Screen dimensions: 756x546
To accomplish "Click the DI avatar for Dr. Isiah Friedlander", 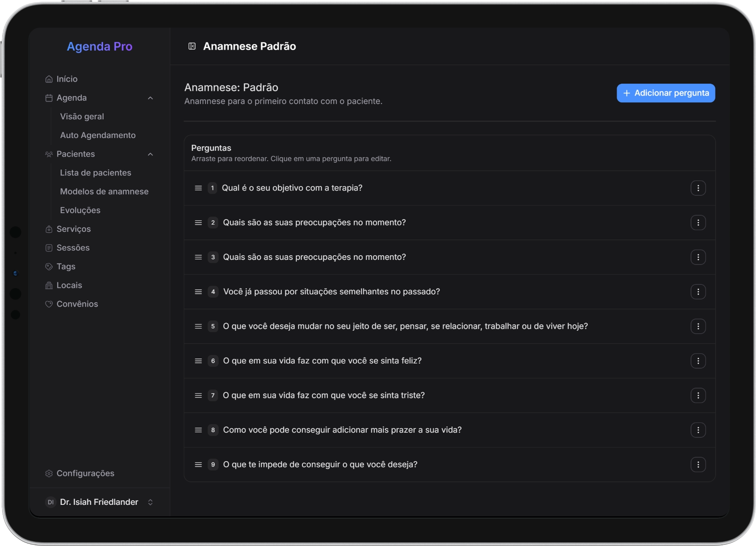I will click(50, 502).
